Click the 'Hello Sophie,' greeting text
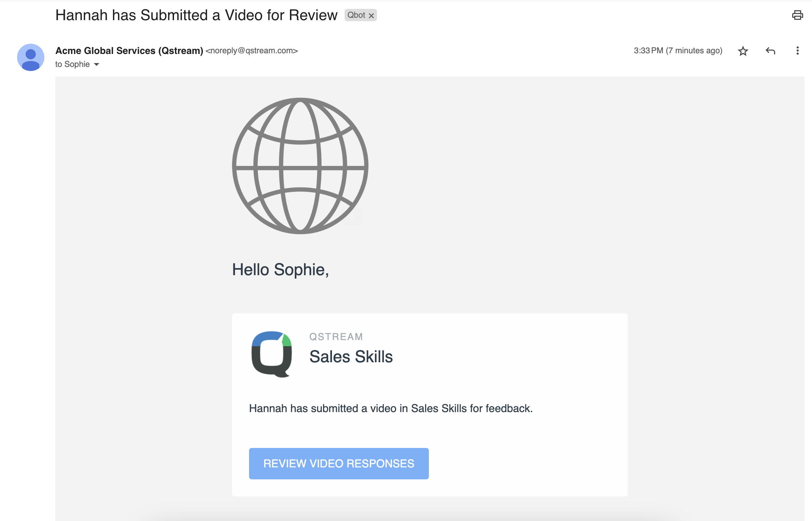The width and height of the screenshot is (812, 521). pyautogui.click(x=280, y=270)
